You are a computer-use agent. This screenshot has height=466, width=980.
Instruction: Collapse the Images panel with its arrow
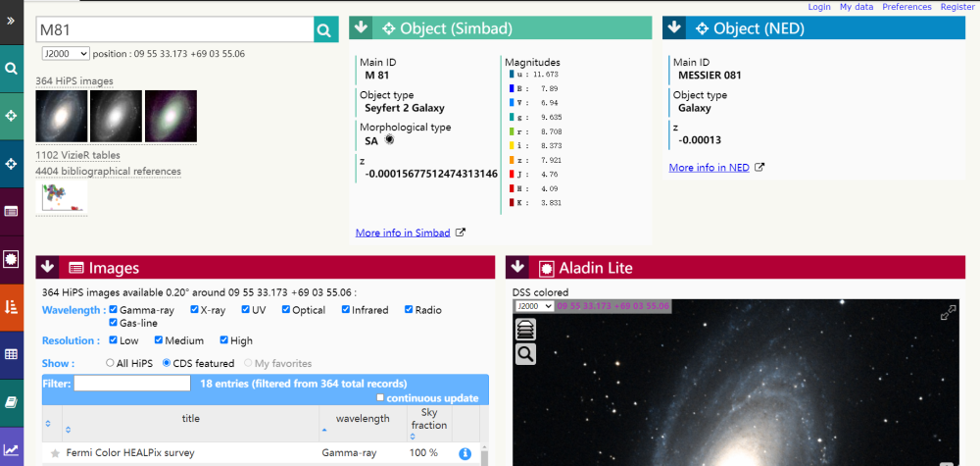[47, 267]
